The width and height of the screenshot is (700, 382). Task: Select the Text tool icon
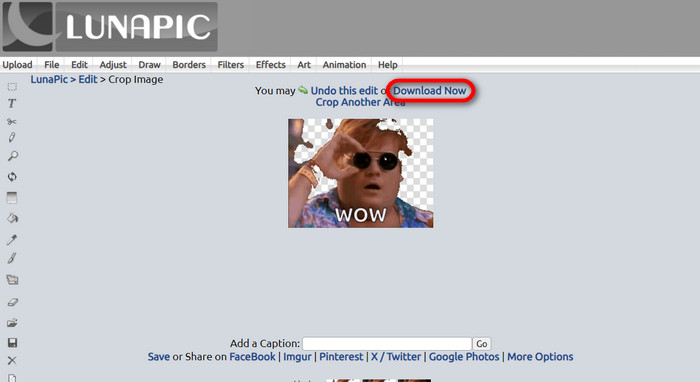click(x=12, y=104)
